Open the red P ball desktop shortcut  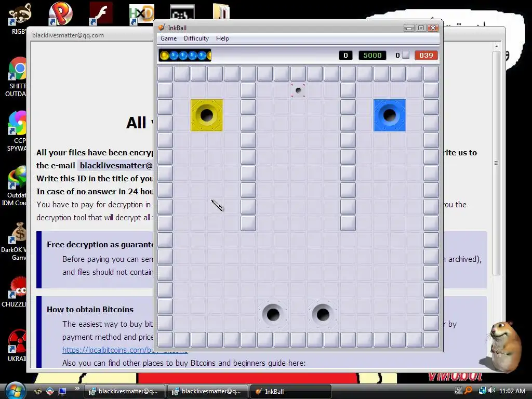click(61, 14)
